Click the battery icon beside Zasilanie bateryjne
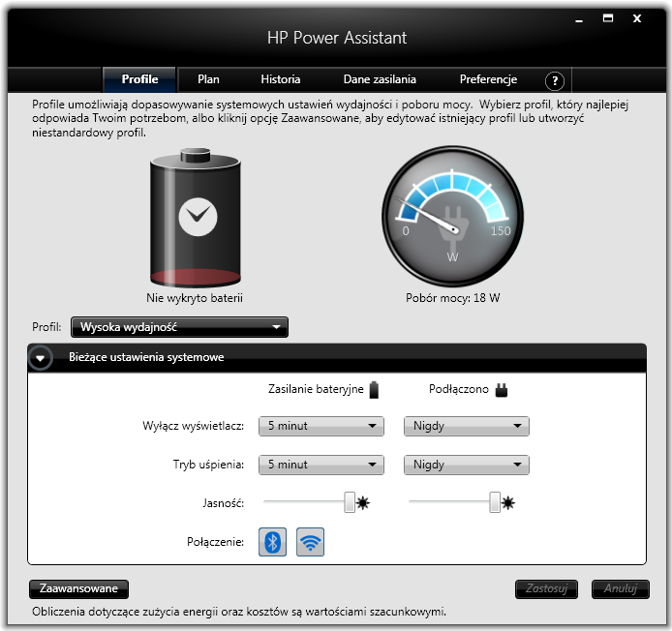 pyautogui.click(x=374, y=390)
